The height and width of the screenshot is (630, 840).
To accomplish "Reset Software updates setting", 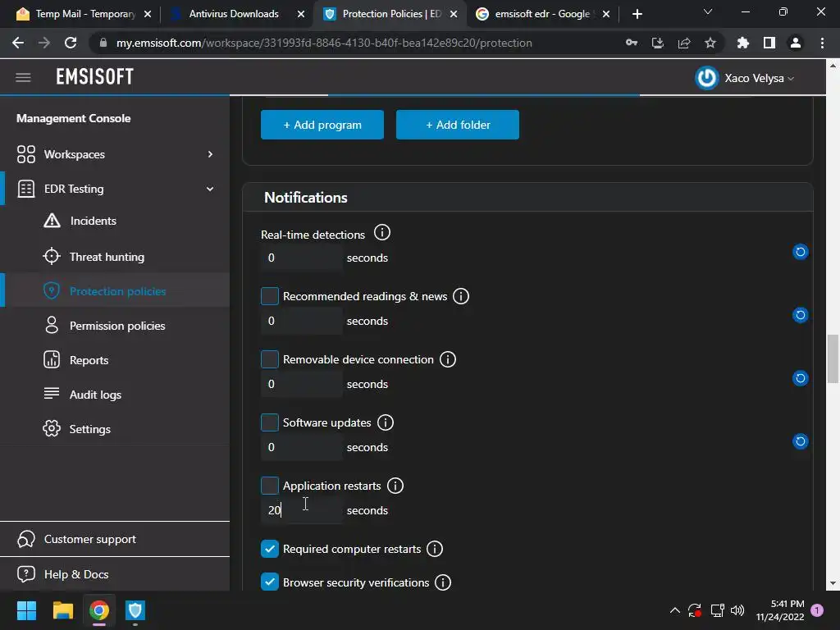I will 801,441.
